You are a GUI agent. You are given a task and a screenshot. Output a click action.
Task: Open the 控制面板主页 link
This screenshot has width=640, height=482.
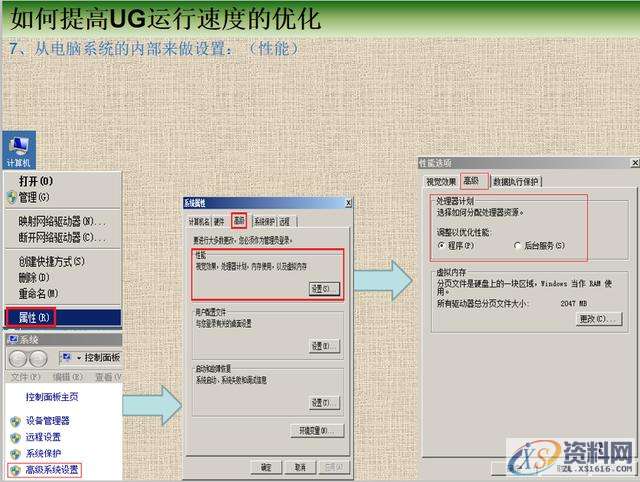click(52, 397)
